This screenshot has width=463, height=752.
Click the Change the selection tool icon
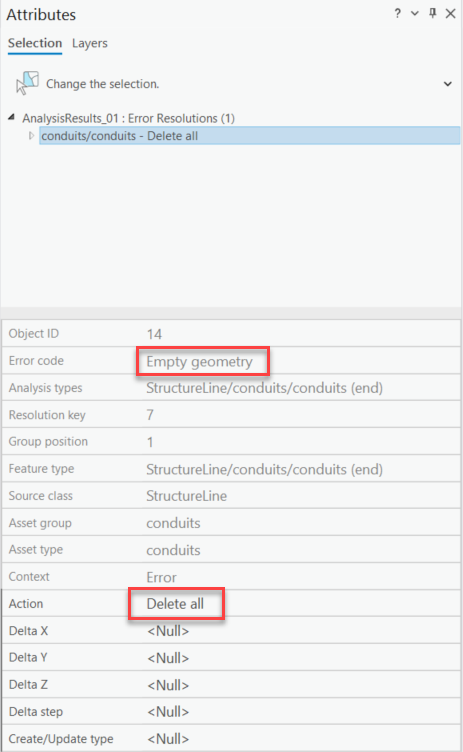[x=27, y=83]
